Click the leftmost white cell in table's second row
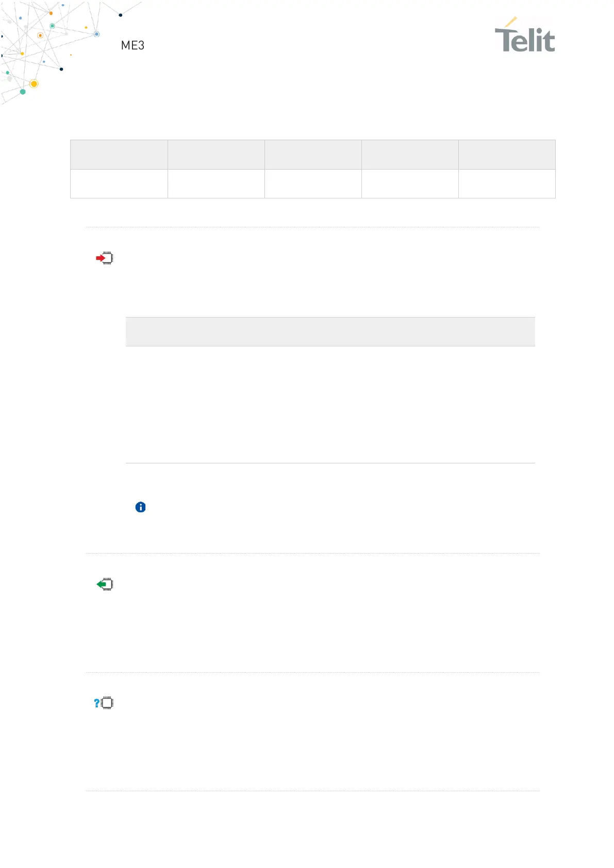This screenshot has height=868, width=614. click(x=119, y=184)
